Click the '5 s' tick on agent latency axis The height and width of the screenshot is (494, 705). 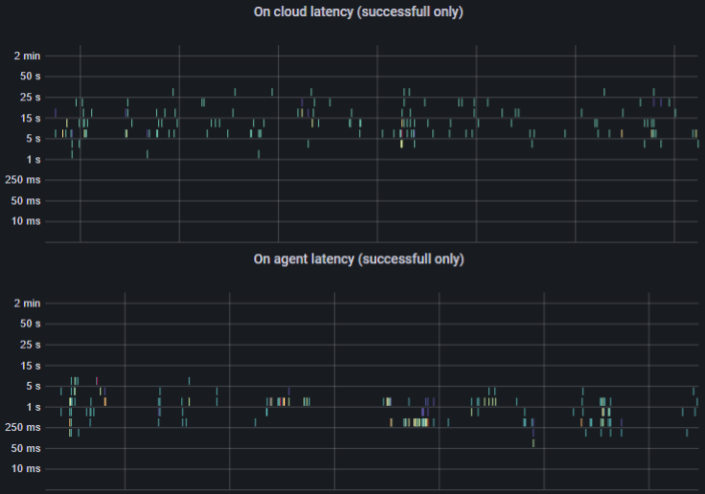pos(33,386)
